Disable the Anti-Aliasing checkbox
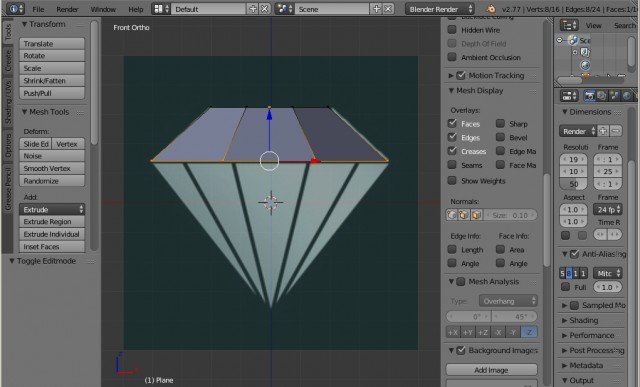 coord(574,254)
